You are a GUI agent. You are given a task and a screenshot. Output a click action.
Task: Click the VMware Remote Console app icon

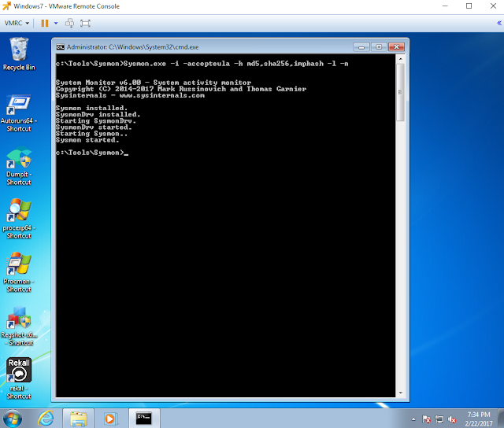coord(6,6)
